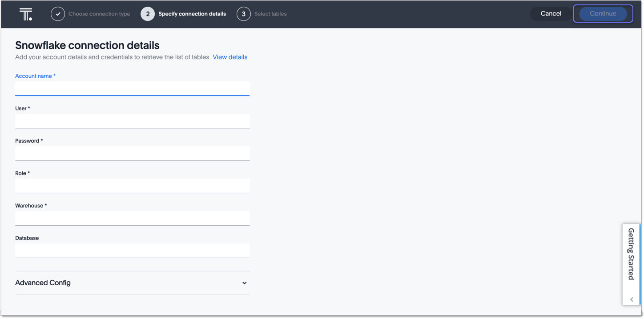Click the Database input field

tap(132, 251)
